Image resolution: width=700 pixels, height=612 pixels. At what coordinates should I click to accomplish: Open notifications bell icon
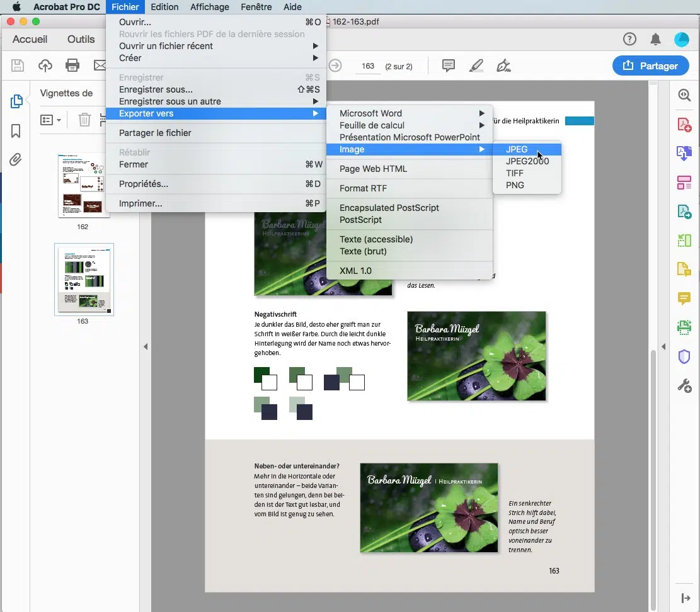(655, 40)
